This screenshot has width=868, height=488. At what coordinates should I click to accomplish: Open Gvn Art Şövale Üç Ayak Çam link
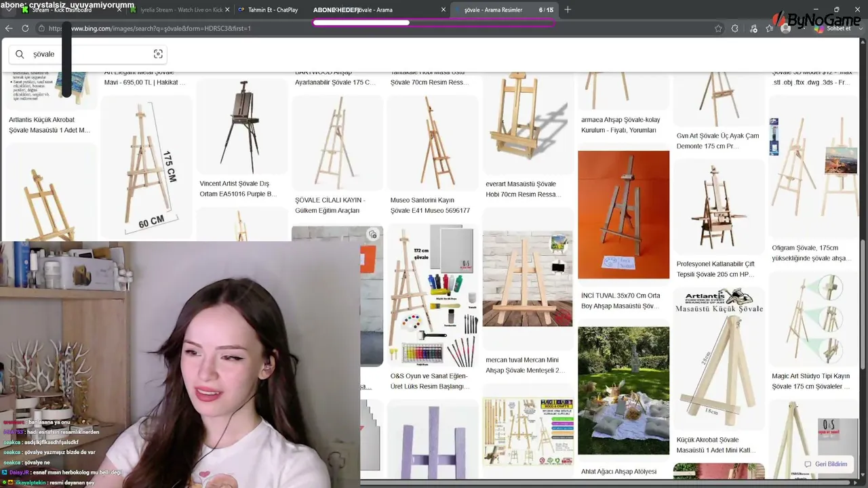click(717, 141)
